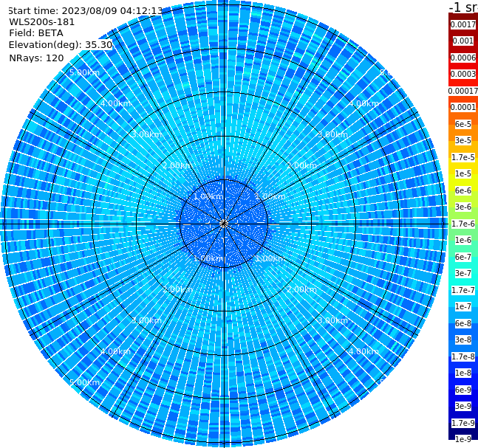The width and height of the screenshot is (478, 448).
Task: Click the 0.0001 colorbar label
Action: pos(463,107)
